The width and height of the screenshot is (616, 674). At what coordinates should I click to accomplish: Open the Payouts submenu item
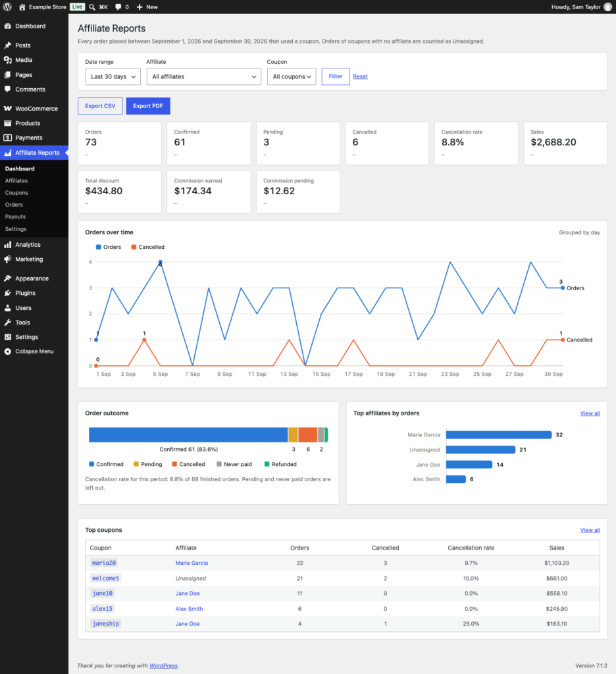tap(15, 217)
